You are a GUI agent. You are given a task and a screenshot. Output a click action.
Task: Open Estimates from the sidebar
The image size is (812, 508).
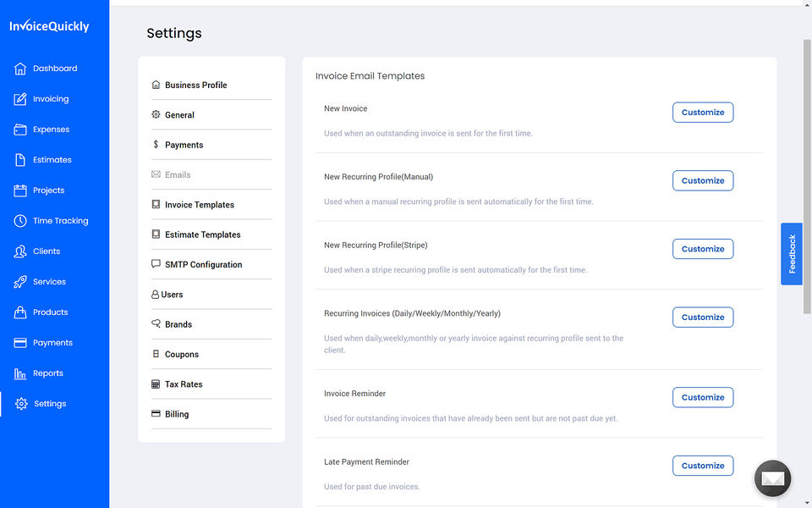point(52,160)
